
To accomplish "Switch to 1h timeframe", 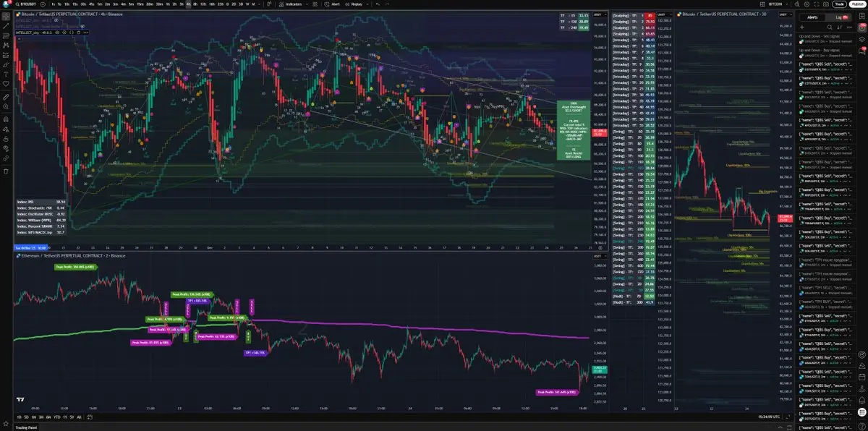I will coord(167,4).
